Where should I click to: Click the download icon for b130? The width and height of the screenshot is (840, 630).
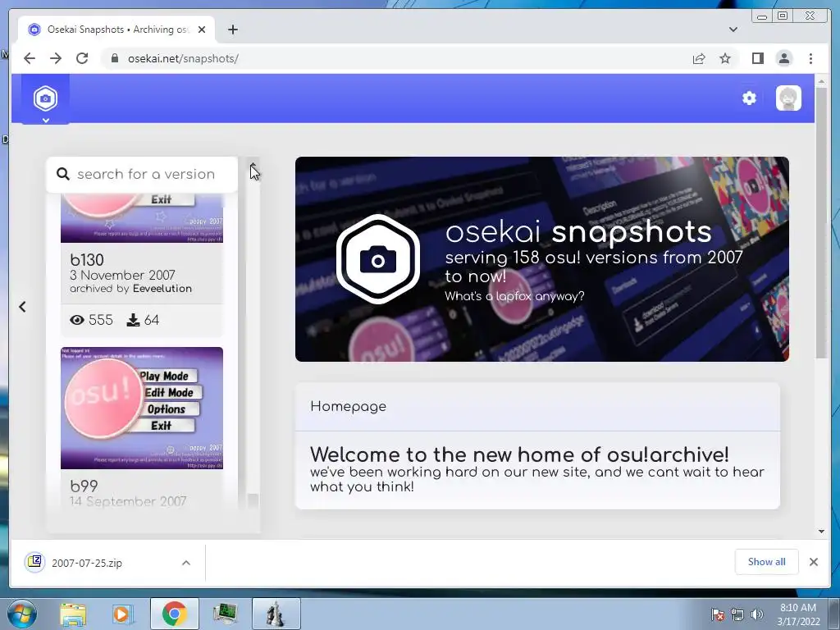(x=133, y=320)
